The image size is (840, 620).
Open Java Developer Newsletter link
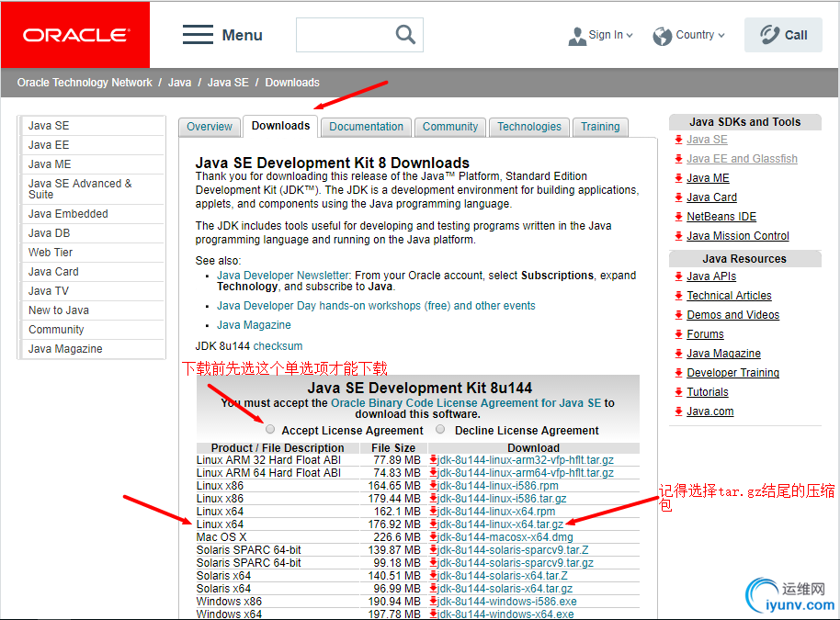click(283, 276)
